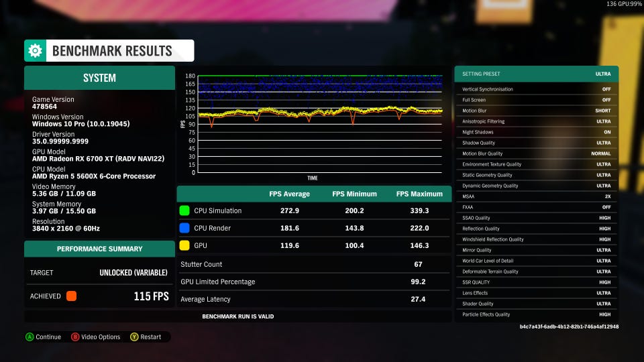
Task: Click the Mirror Quality row
Action: 537,250
